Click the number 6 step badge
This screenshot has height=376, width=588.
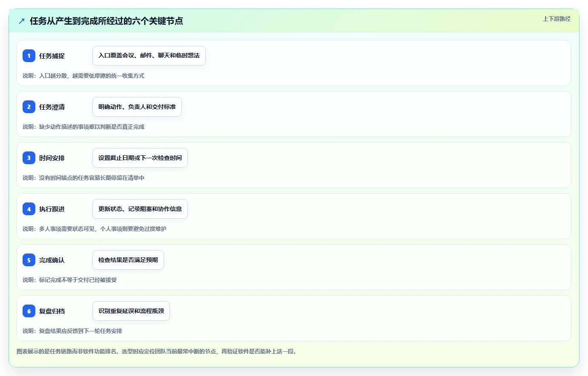click(29, 311)
